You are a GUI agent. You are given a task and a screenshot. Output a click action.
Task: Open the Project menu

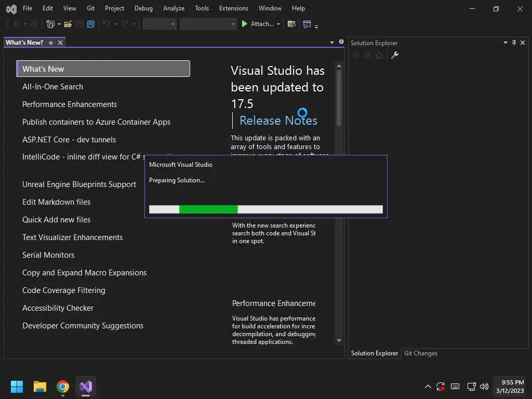tap(114, 8)
